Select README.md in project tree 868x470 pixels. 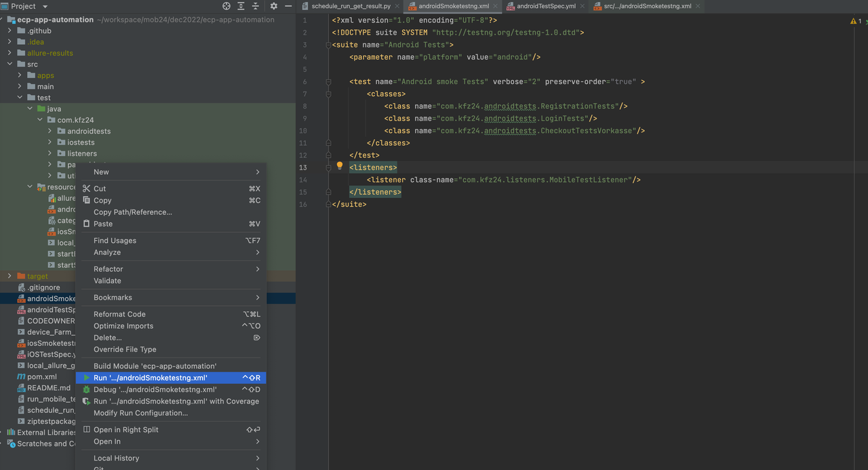(48, 388)
